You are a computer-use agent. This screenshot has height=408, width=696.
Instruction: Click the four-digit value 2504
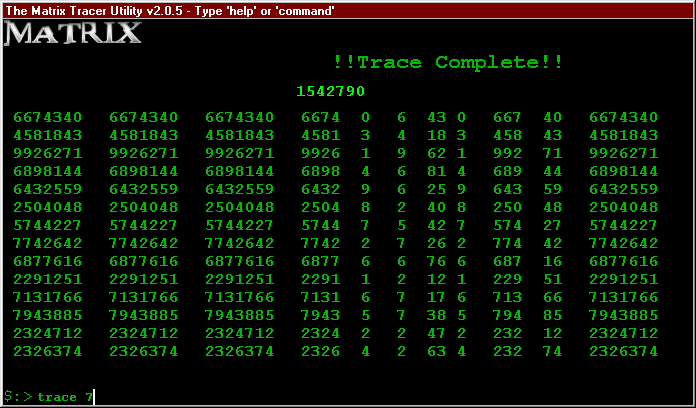coord(321,208)
